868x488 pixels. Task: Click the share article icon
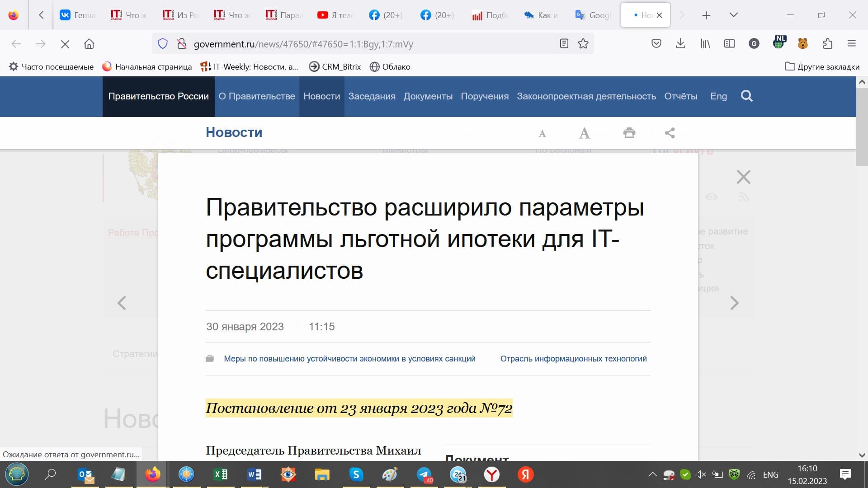pyautogui.click(x=670, y=133)
